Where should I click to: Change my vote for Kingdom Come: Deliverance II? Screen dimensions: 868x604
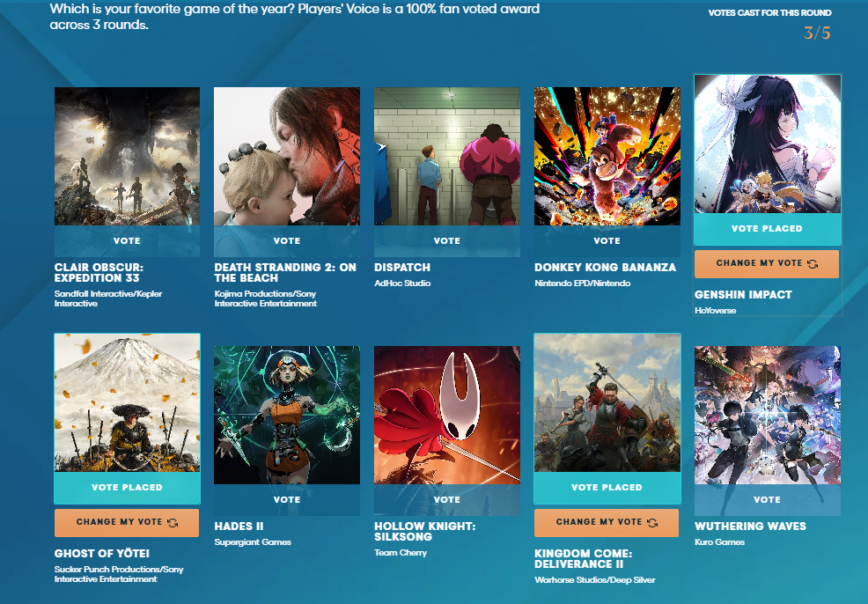point(607,523)
